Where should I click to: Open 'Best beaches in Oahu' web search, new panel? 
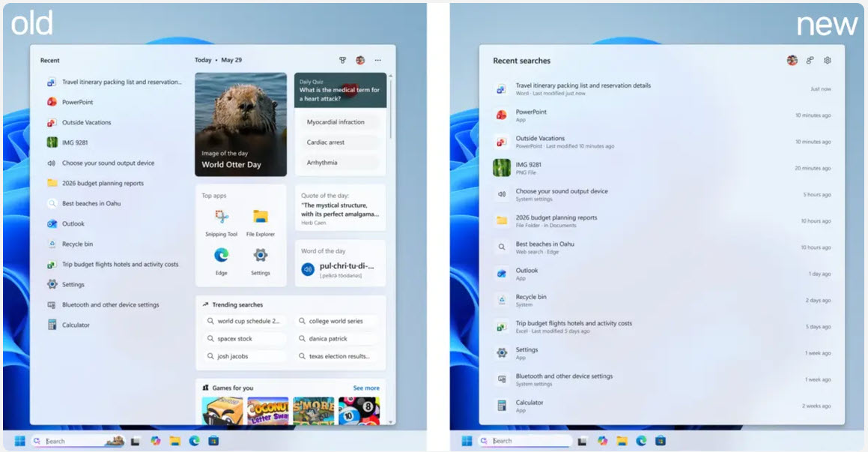(x=662, y=247)
